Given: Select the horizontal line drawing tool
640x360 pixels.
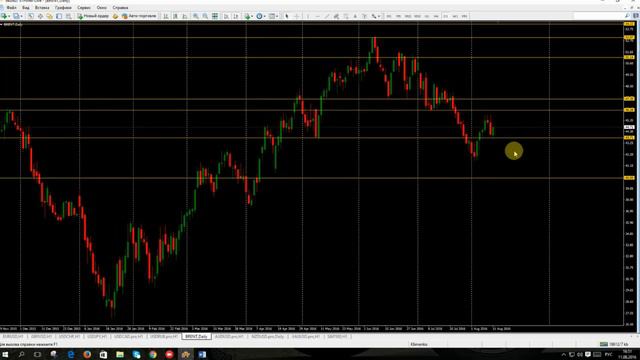Looking at the screenshot, I should 317,16.
